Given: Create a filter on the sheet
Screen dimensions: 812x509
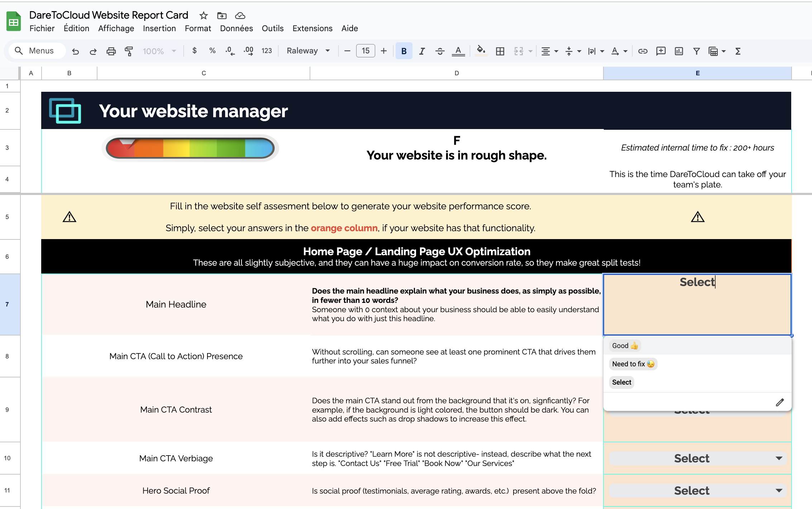Looking at the screenshot, I should 696,51.
